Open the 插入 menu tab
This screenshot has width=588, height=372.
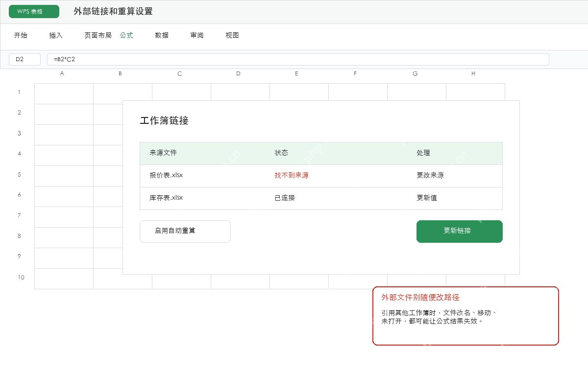pos(56,35)
